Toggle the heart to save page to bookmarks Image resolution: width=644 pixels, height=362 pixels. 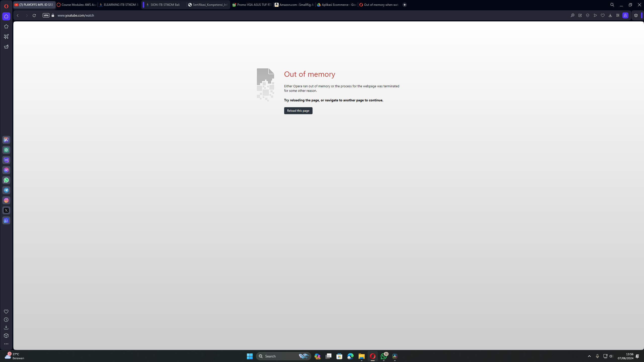pos(602,15)
